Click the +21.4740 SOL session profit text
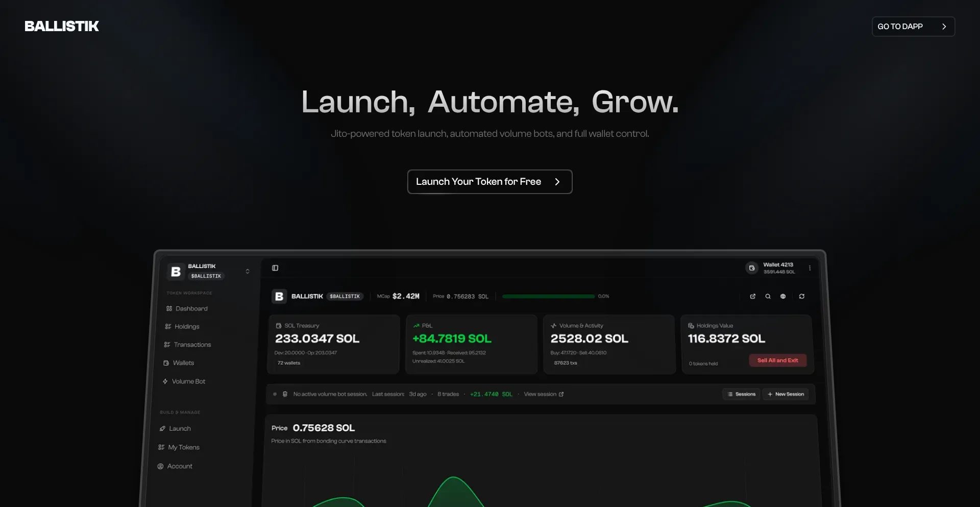Screen dimensions: 980x507 (491, 394)
